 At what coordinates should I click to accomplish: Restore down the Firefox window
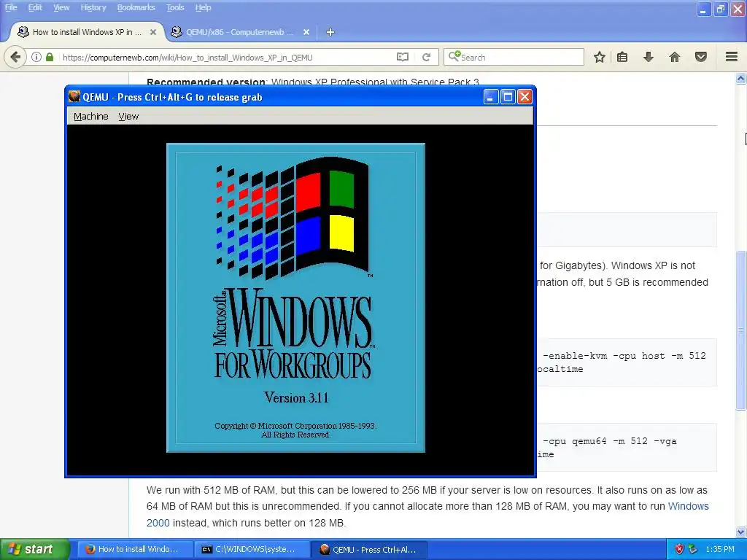(720, 9)
